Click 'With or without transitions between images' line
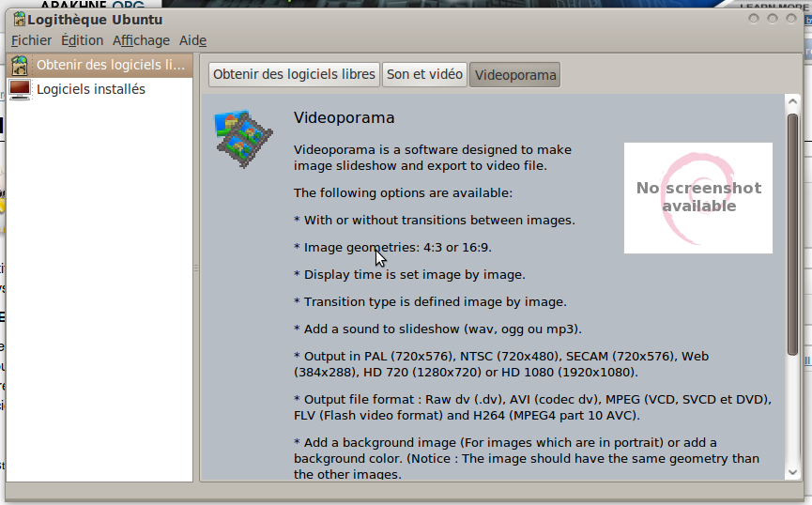 (435, 221)
